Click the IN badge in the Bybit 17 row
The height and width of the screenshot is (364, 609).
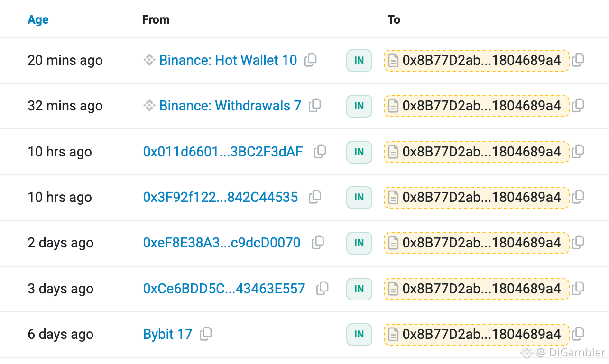(x=359, y=334)
